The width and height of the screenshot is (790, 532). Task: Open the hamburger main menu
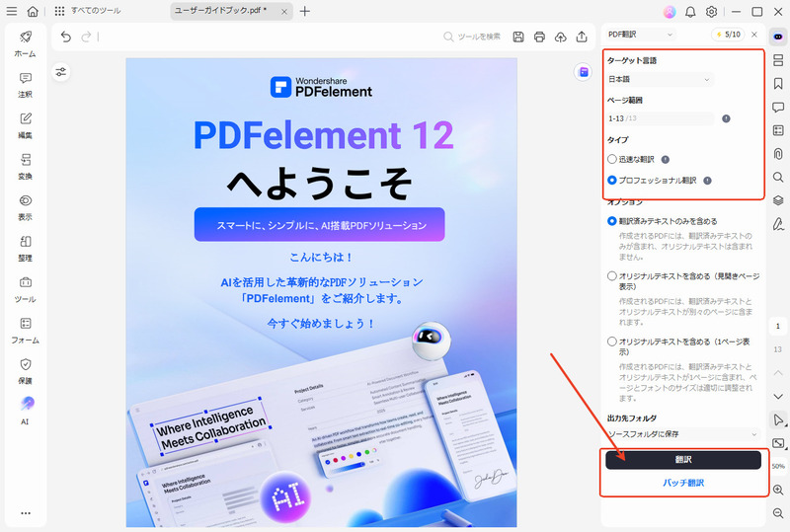tap(11, 11)
